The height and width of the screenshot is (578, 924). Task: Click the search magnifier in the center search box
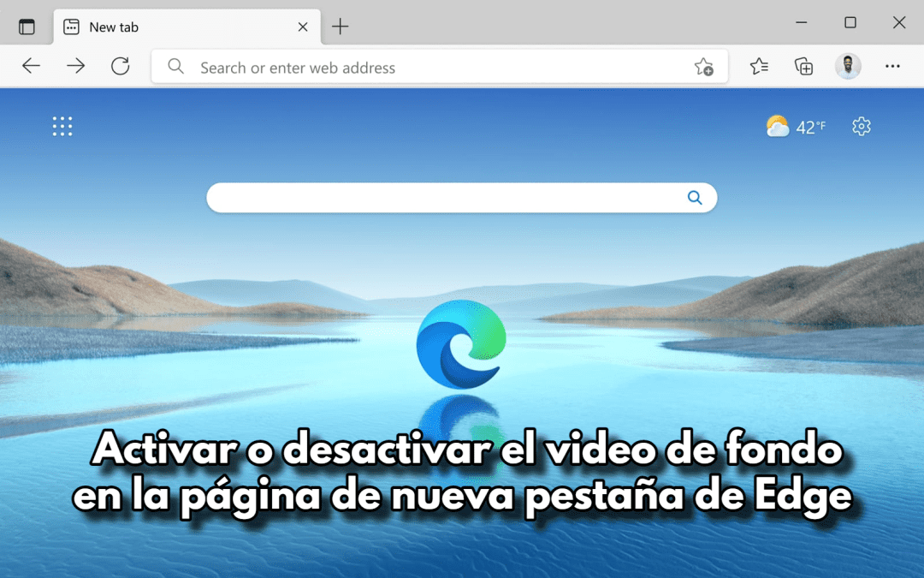[695, 197]
